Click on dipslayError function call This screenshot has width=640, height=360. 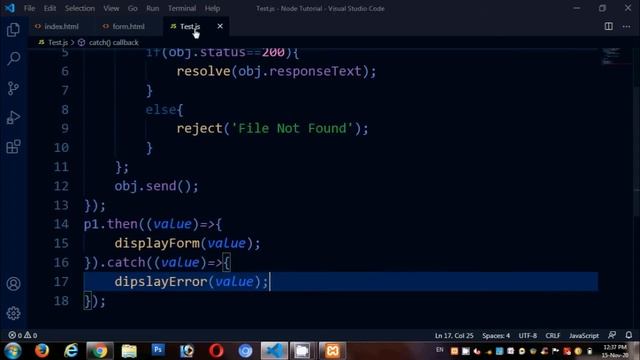pyautogui.click(x=161, y=282)
